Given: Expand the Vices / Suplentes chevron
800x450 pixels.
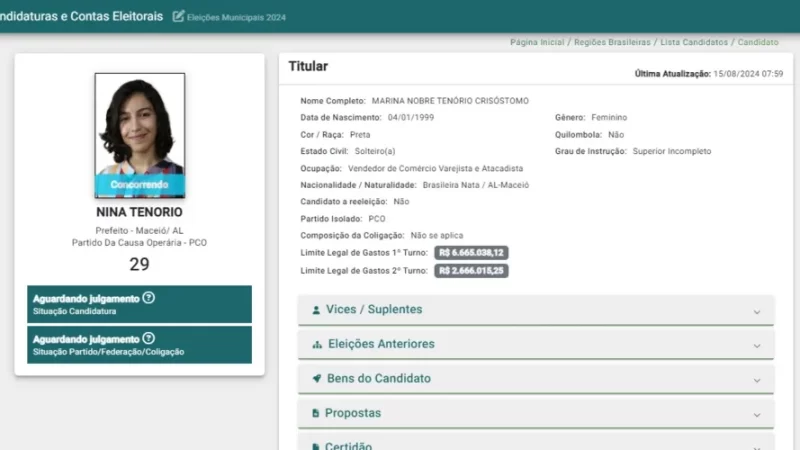Looking at the screenshot, I should 757,311.
